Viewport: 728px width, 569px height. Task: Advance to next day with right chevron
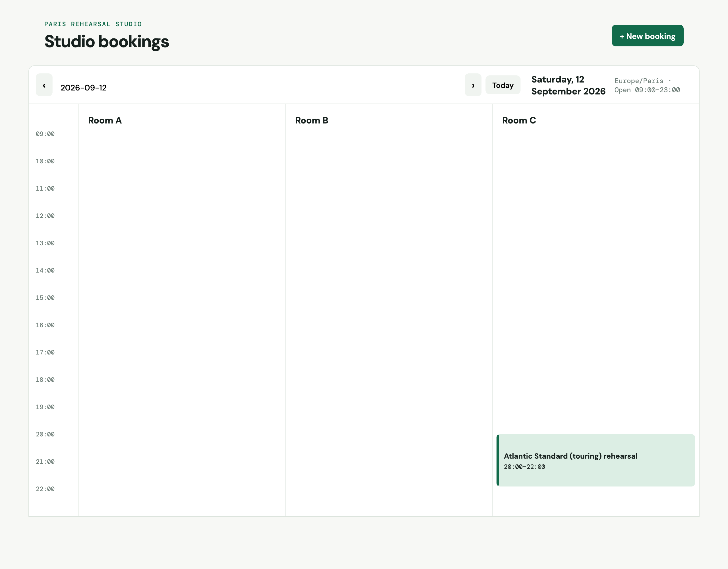(473, 85)
